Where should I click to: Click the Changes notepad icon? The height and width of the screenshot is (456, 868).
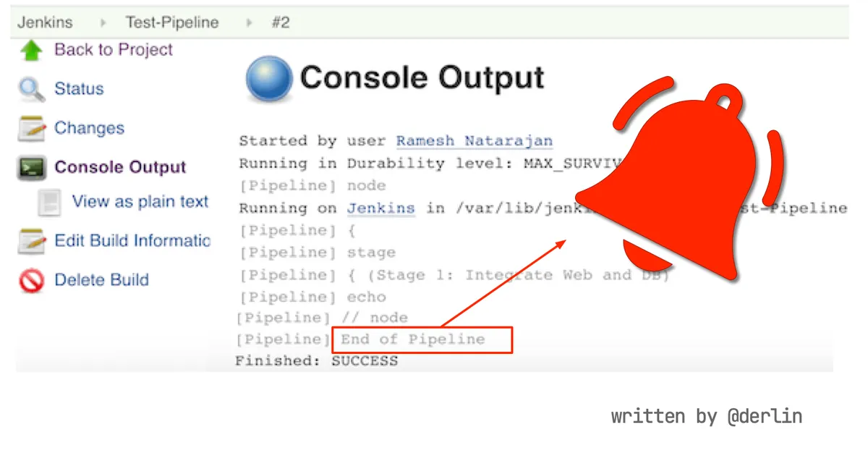click(32, 129)
